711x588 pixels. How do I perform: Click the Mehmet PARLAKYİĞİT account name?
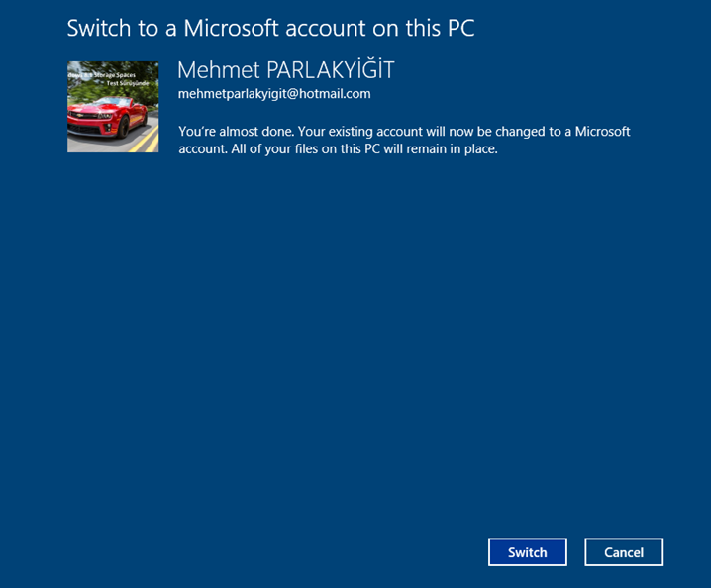pos(286,70)
